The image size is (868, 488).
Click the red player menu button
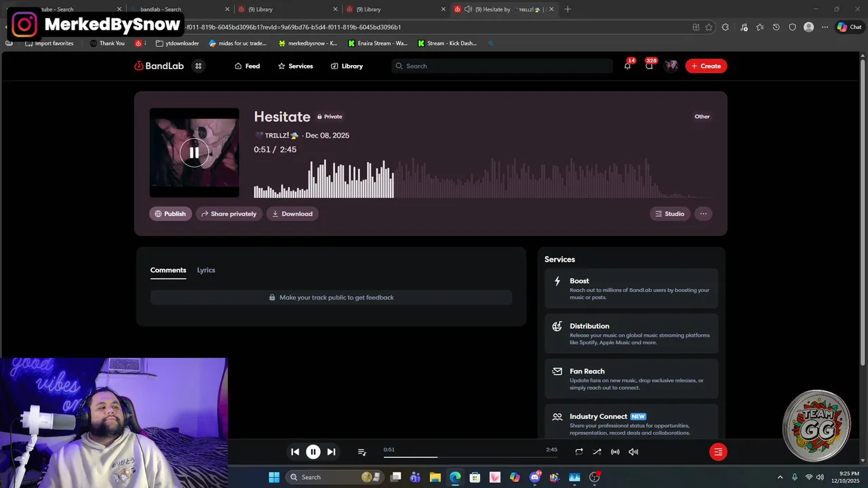[718, 451]
